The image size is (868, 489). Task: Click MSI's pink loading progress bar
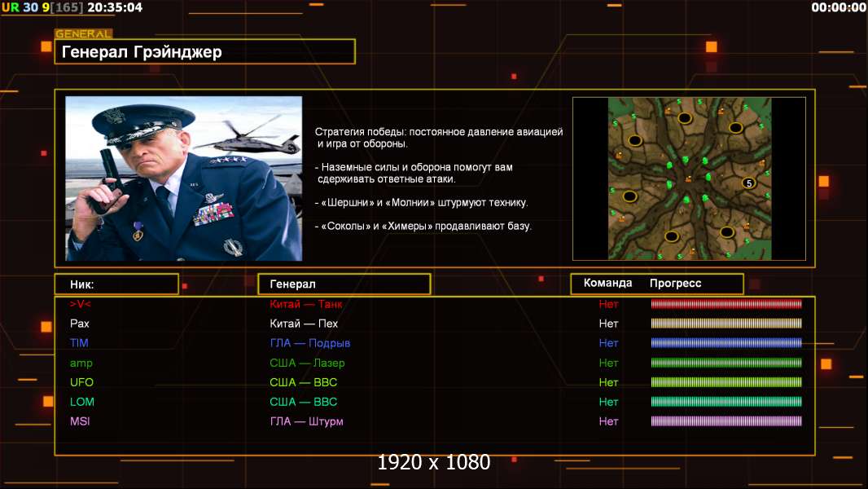point(726,421)
